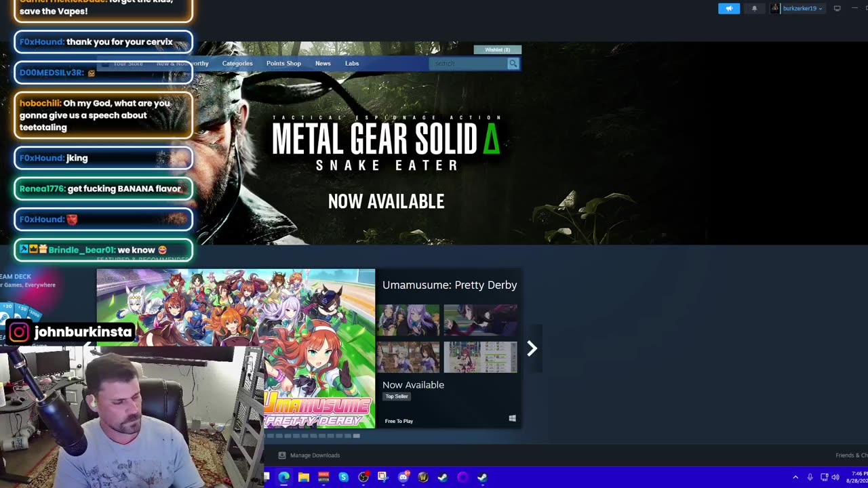
Task: Open the taskbar clock and date
Action: click(858, 477)
